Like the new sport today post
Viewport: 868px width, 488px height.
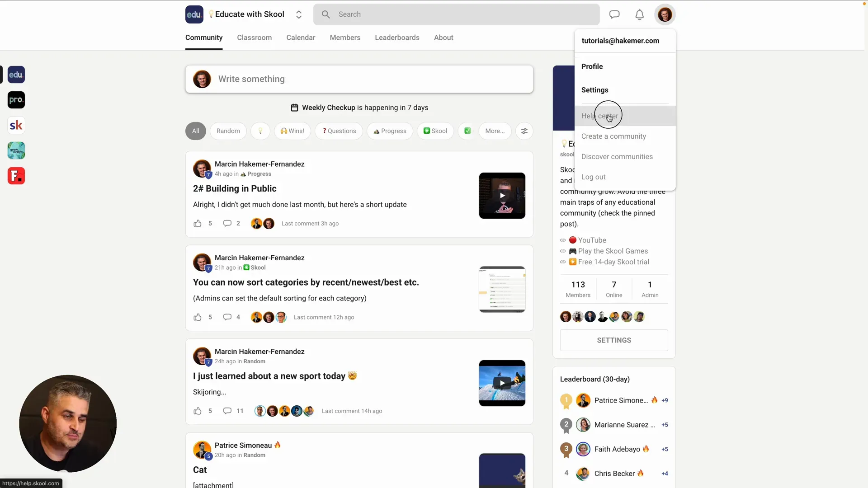198,411
